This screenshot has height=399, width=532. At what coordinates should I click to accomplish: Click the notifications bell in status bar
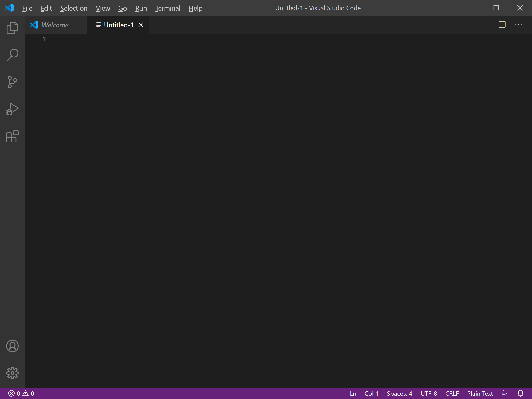[520, 393]
